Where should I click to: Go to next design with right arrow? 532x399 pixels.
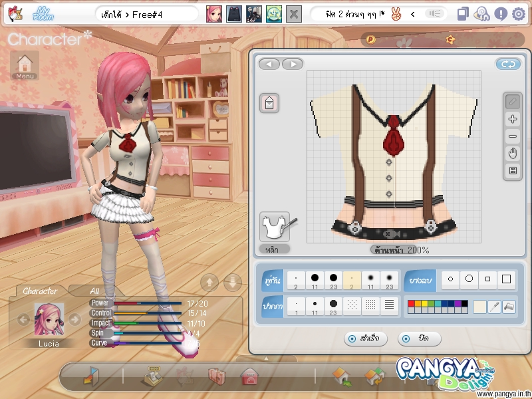[293, 64]
